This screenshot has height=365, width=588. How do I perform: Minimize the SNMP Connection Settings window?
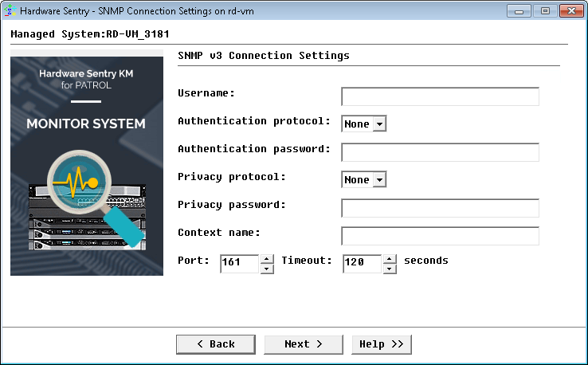(519, 11)
